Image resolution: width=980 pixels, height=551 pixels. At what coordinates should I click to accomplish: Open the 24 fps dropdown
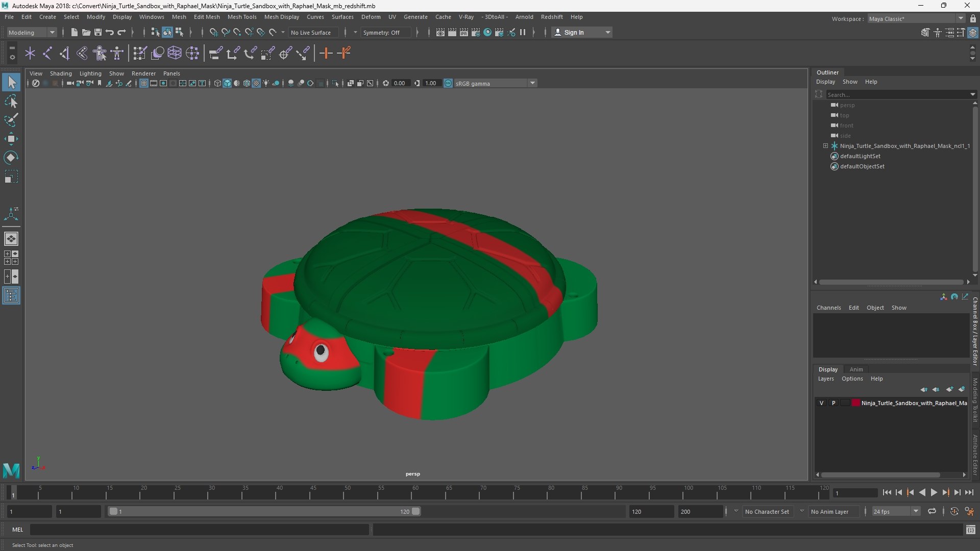pos(896,511)
